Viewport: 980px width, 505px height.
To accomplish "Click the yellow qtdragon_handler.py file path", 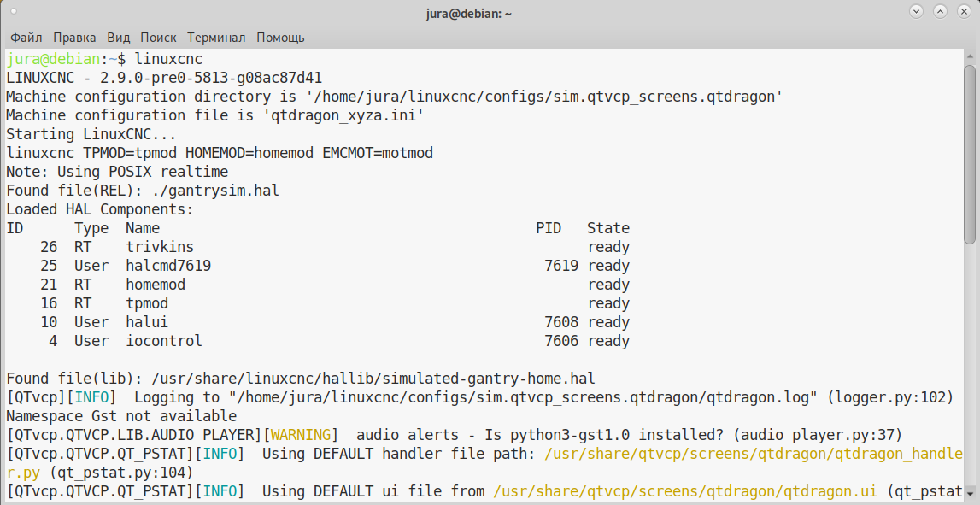I will click(753, 454).
